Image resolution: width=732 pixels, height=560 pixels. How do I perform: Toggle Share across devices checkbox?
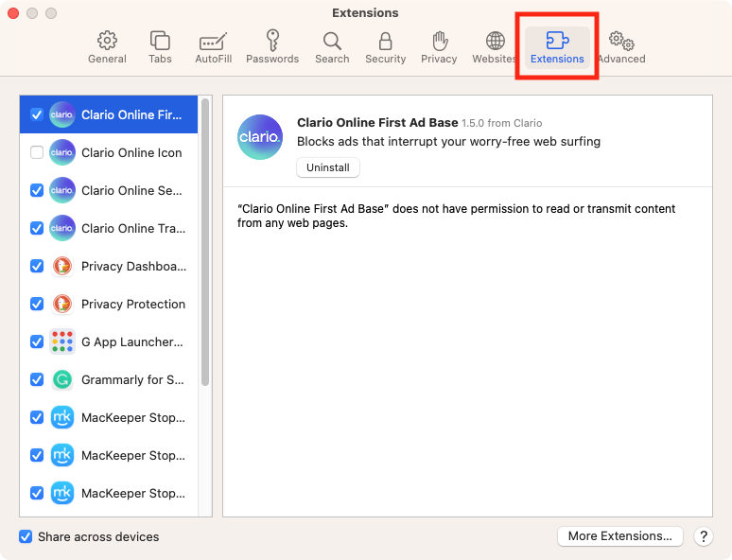26,536
